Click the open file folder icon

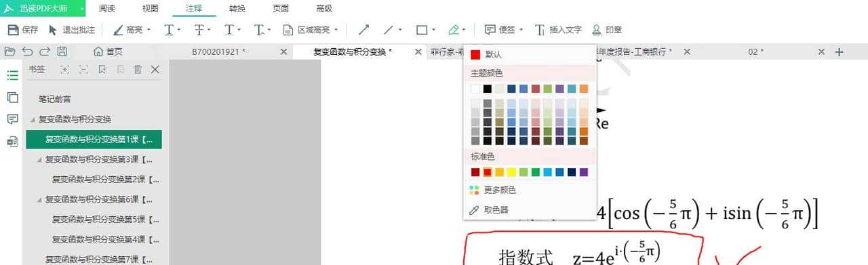(9, 52)
